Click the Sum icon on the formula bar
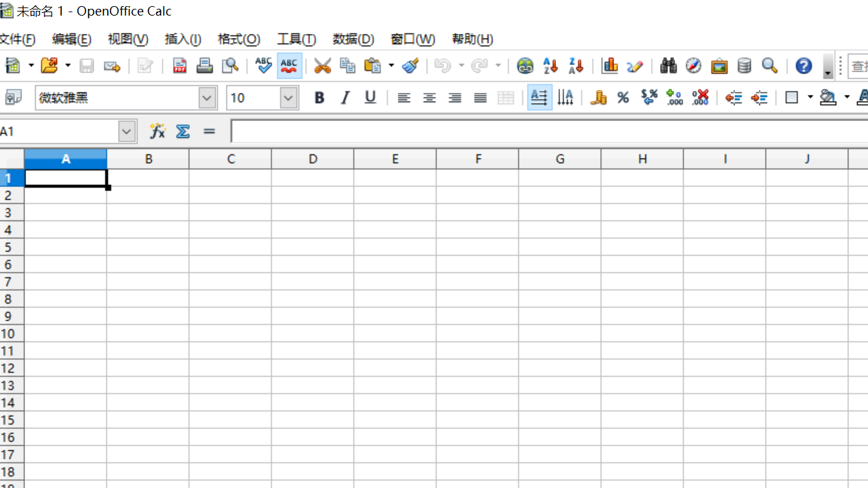 (x=183, y=131)
